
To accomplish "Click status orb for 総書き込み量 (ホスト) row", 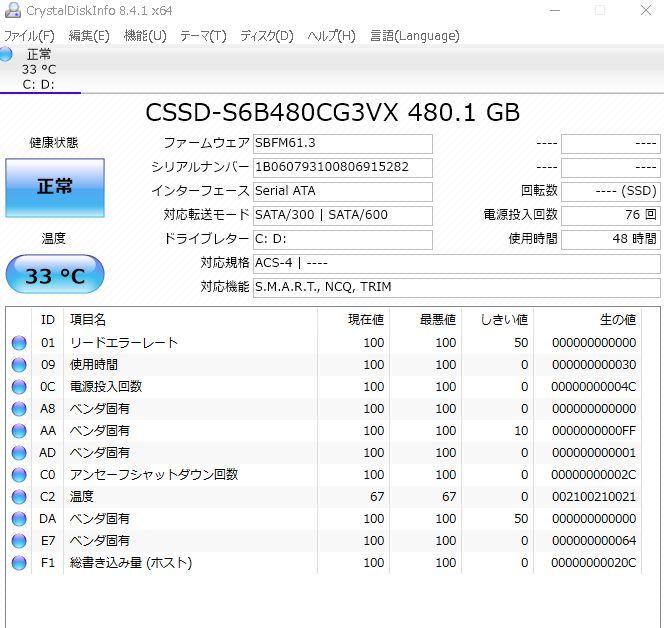I will point(19,563).
